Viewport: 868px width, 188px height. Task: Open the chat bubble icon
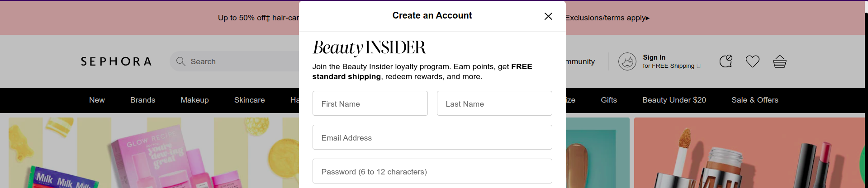click(726, 61)
